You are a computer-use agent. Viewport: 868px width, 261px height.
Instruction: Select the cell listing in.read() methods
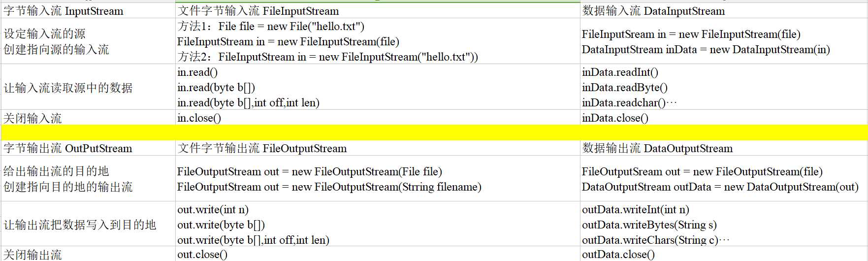click(378, 87)
